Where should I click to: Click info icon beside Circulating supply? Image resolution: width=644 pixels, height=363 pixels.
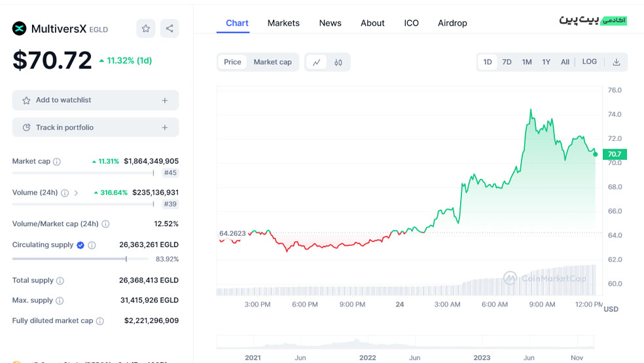click(92, 245)
